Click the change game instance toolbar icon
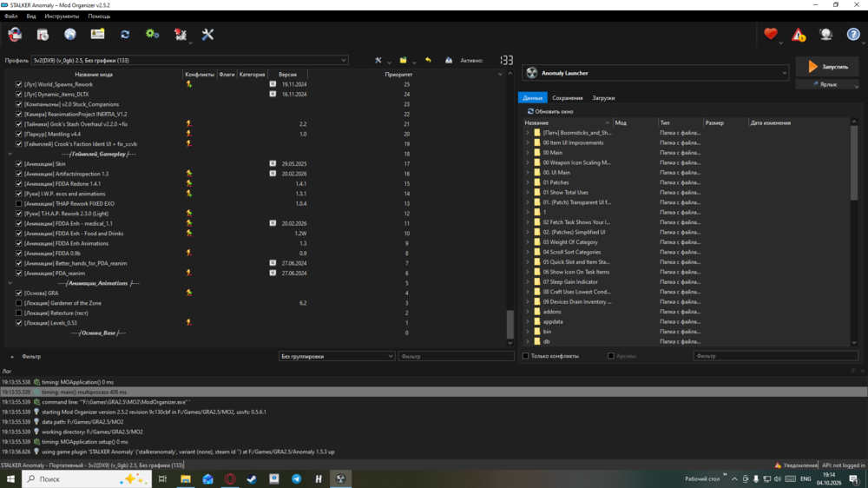 click(x=15, y=35)
